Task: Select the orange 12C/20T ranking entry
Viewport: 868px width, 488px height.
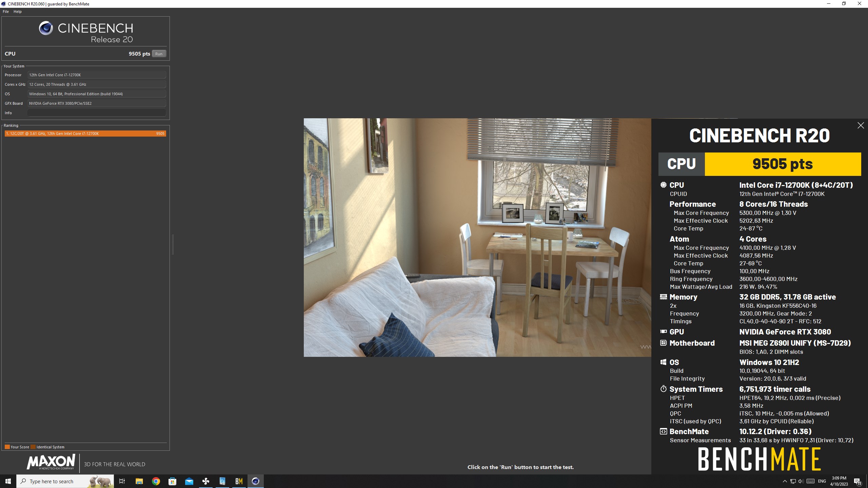Action: click(x=85, y=134)
